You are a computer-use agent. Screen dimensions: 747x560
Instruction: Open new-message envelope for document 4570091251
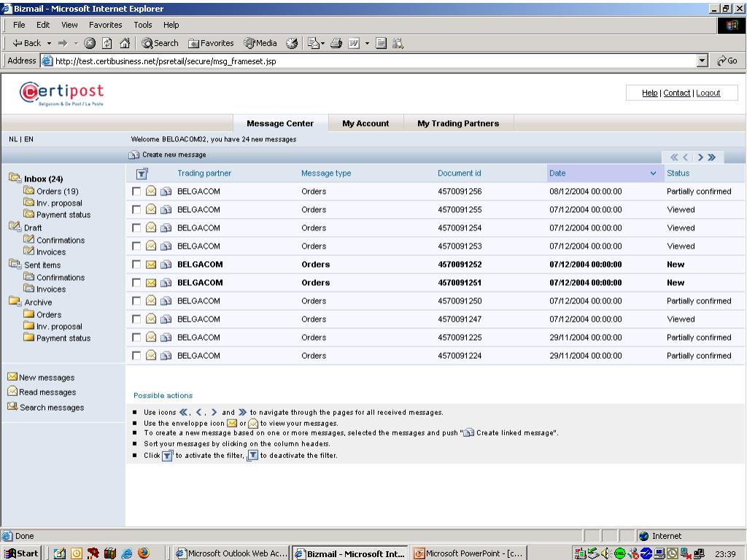click(151, 283)
